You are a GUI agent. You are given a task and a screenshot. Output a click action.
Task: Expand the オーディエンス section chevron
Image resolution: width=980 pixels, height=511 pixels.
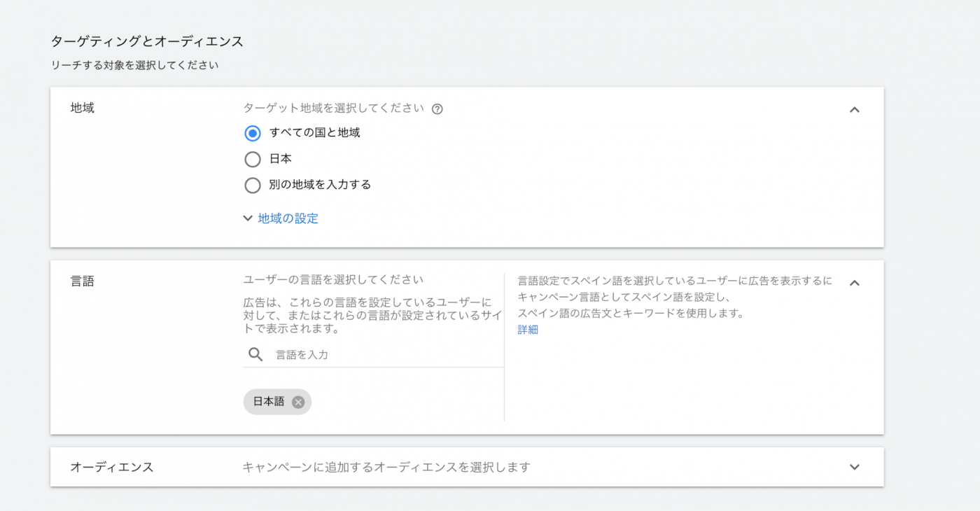(854, 467)
